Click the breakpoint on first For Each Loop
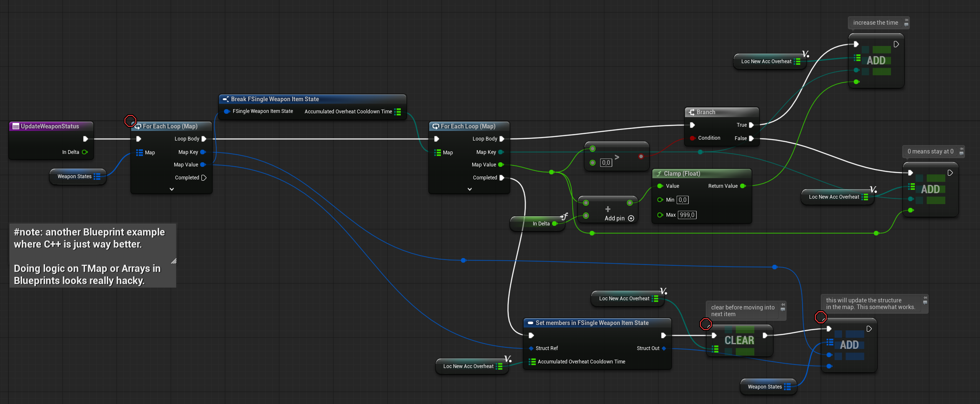This screenshot has width=980, height=404. click(x=130, y=121)
